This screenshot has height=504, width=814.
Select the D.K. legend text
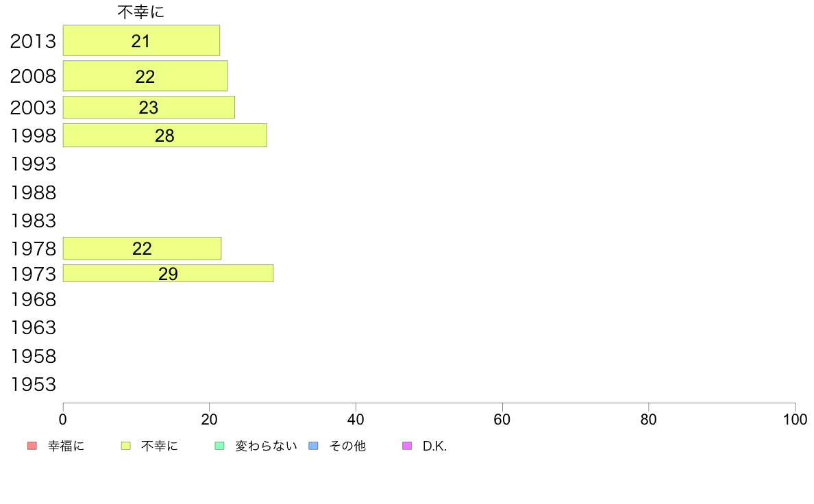click(434, 446)
